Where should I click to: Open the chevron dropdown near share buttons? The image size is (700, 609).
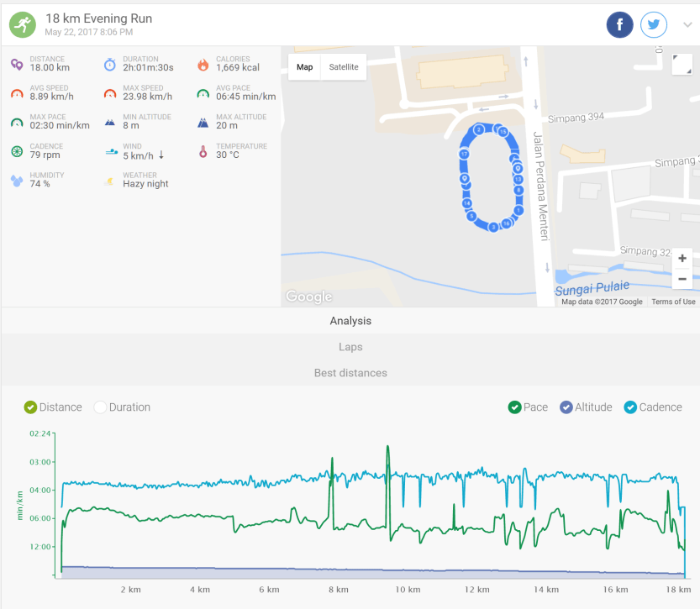[687, 24]
